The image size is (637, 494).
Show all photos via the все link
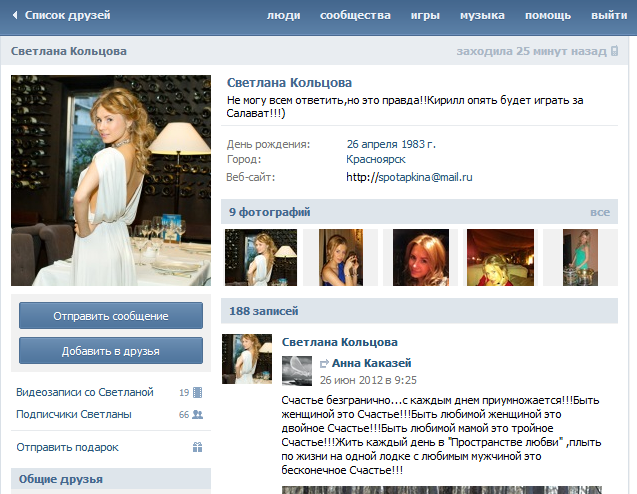click(x=599, y=212)
